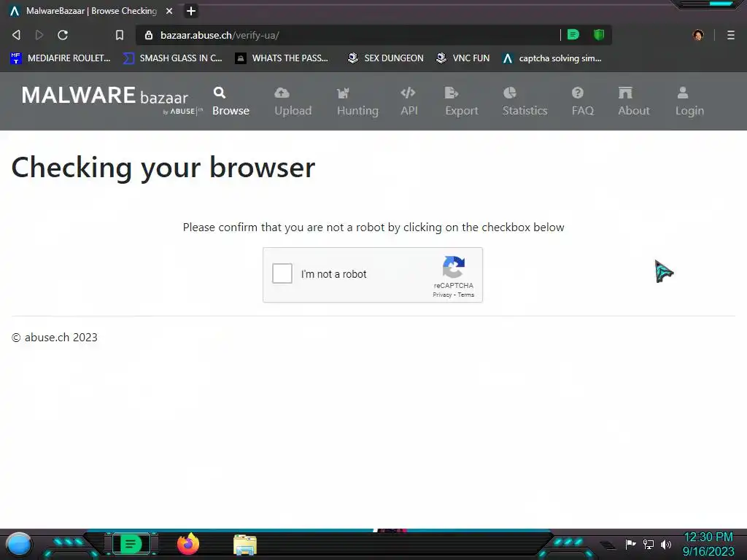Open SMASH GLASS IN C... bookmark
The height and width of the screenshot is (560, 747).
[x=172, y=58]
